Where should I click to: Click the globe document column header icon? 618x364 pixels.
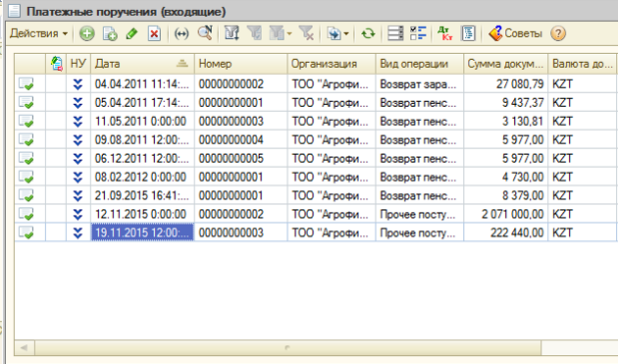tap(56, 64)
